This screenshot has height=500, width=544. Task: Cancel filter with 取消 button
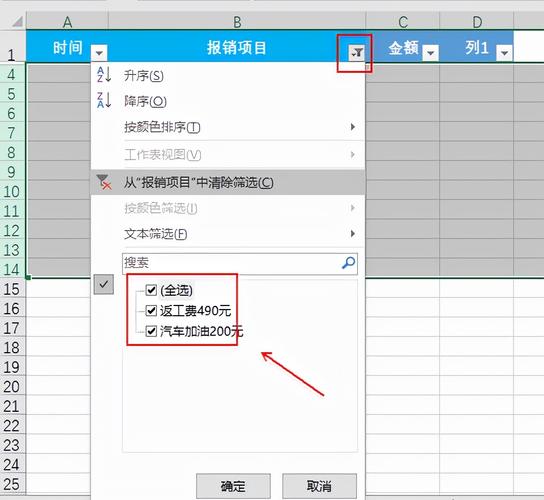(x=319, y=486)
